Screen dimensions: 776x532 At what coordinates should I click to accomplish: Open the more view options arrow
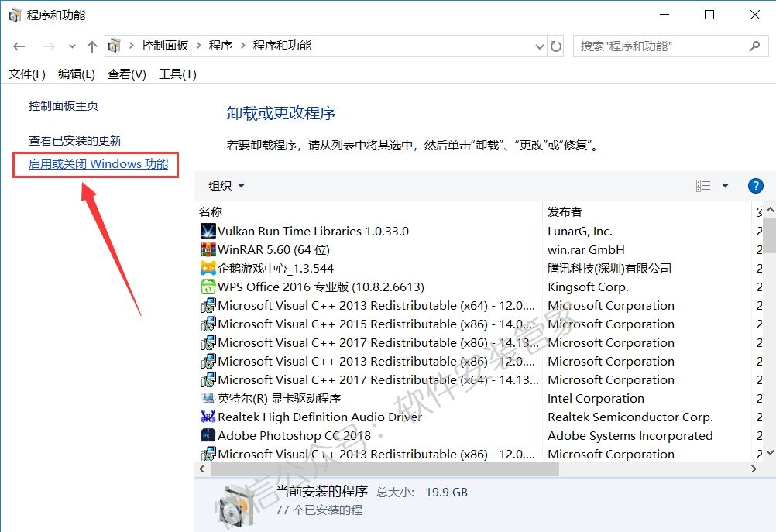click(x=725, y=186)
